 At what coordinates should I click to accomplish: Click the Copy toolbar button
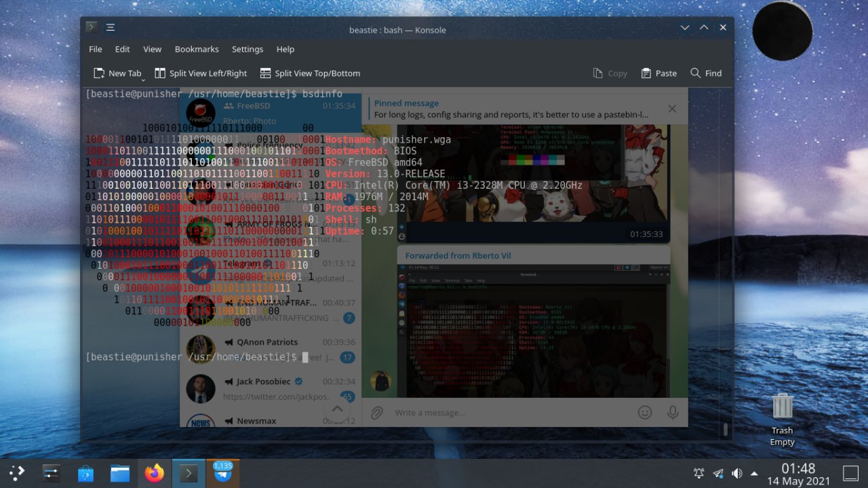610,73
